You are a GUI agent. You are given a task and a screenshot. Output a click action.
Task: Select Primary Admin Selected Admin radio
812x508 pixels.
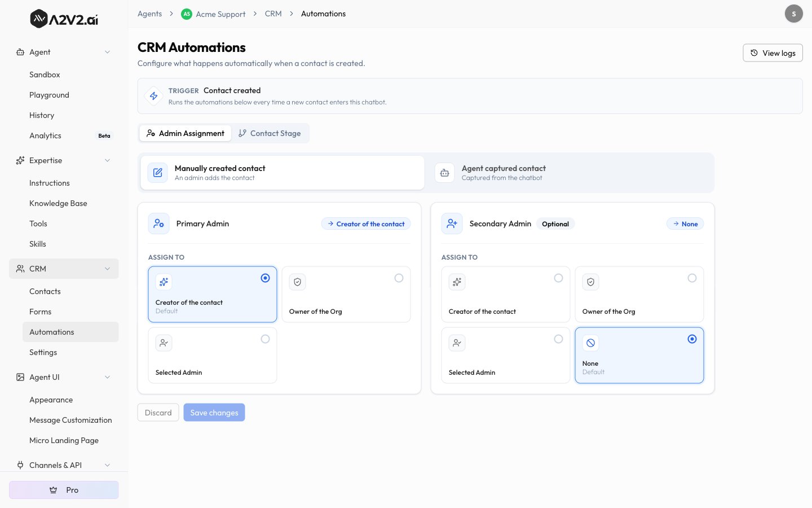tap(265, 339)
